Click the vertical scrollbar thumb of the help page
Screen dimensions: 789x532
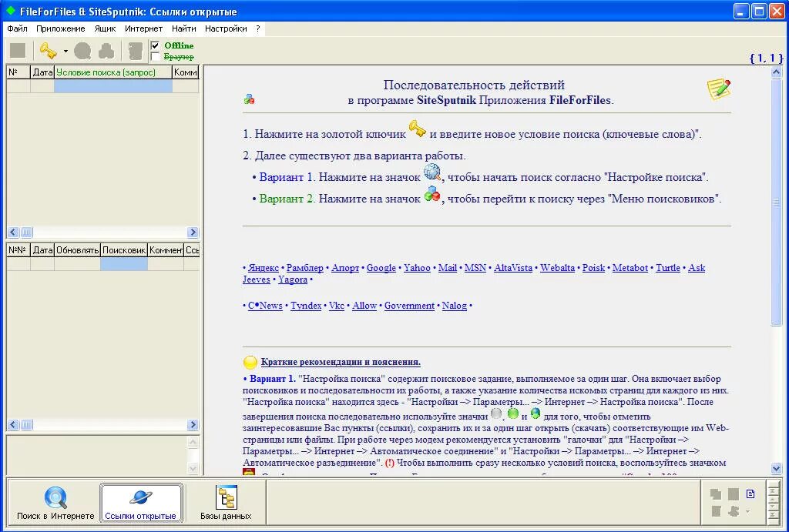click(x=775, y=201)
